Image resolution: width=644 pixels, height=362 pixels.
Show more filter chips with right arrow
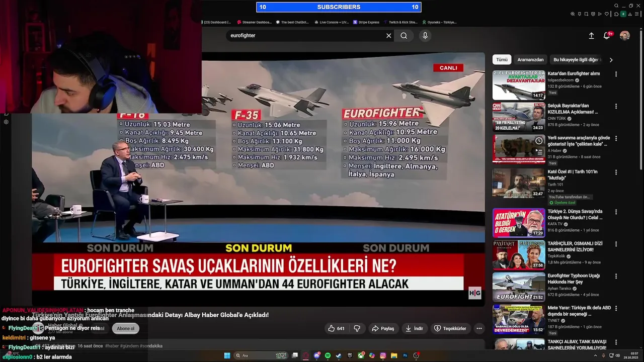(x=611, y=59)
